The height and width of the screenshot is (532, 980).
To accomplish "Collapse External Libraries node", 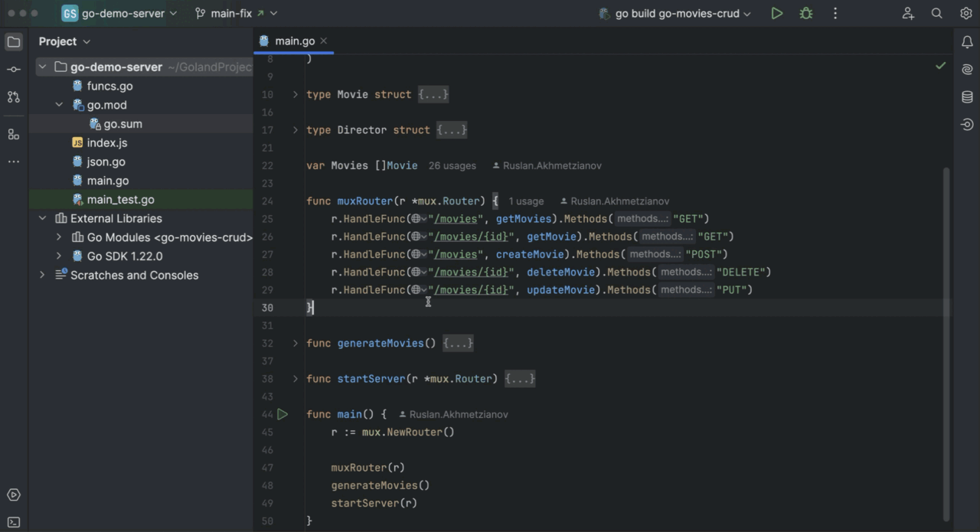I will point(42,218).
